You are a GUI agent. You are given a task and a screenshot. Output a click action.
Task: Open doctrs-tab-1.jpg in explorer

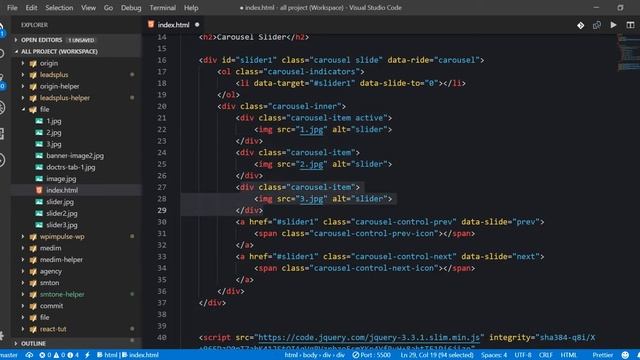pyautogui.click(x=71, y=167)
